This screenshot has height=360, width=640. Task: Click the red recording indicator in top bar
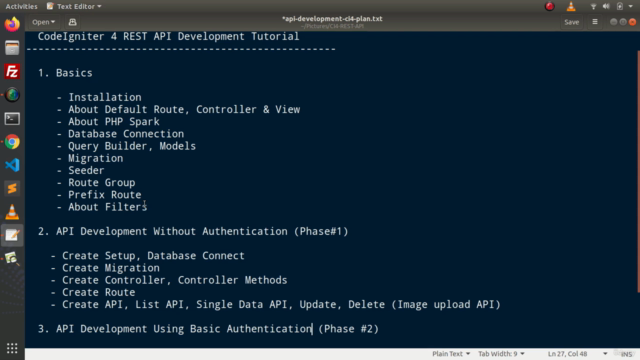pyautogui.click(x=550, y=6)
